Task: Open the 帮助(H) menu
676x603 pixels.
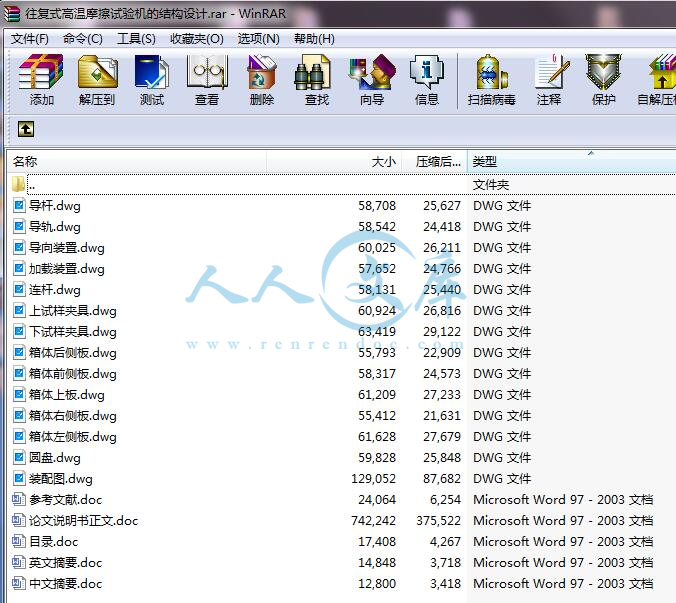Action: click(314, 39)
